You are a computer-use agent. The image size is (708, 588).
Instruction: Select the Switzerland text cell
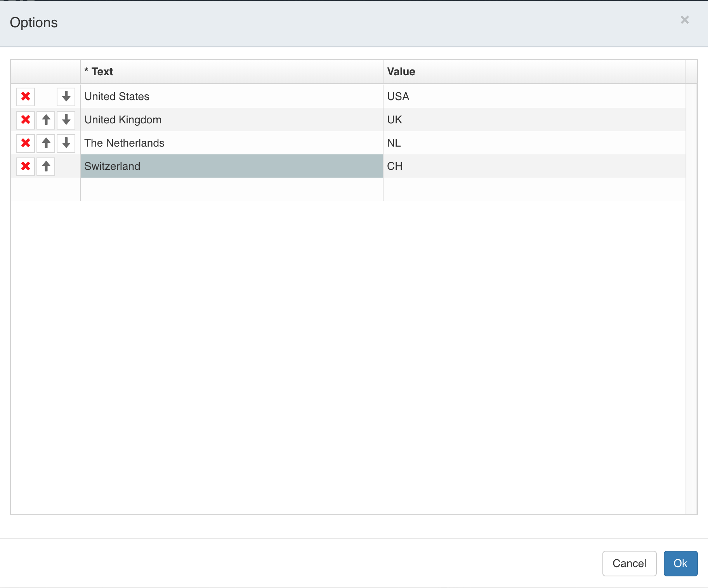tap(231, 166)
